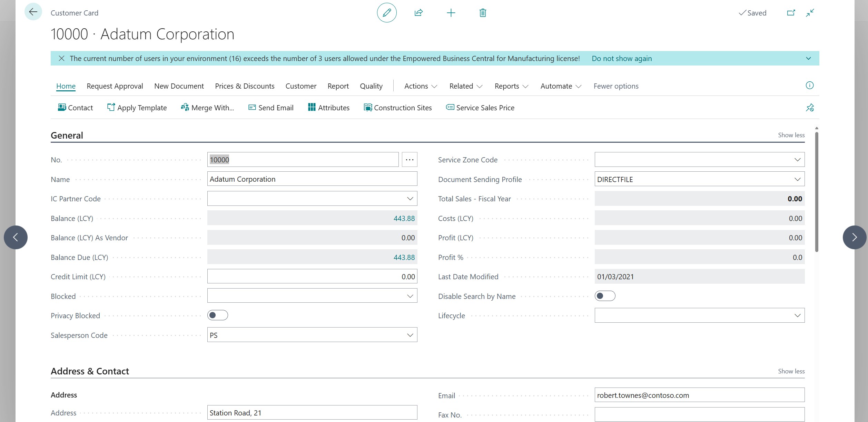Click Last Date Modified 01/03/2021

point(700,277)
